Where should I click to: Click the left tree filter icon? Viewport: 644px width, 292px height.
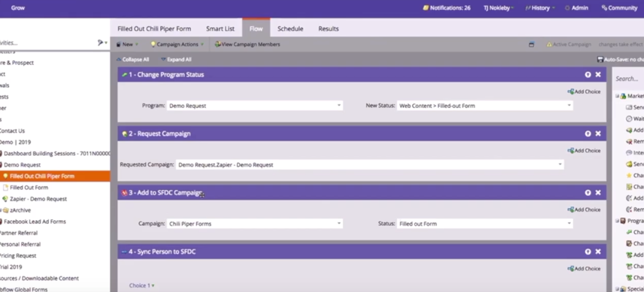[101, 43]
